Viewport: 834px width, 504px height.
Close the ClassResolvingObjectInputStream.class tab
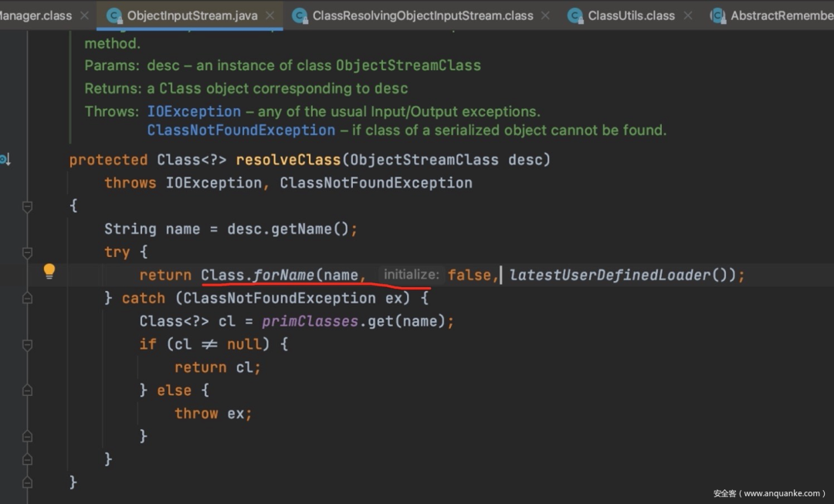(545, 16)
